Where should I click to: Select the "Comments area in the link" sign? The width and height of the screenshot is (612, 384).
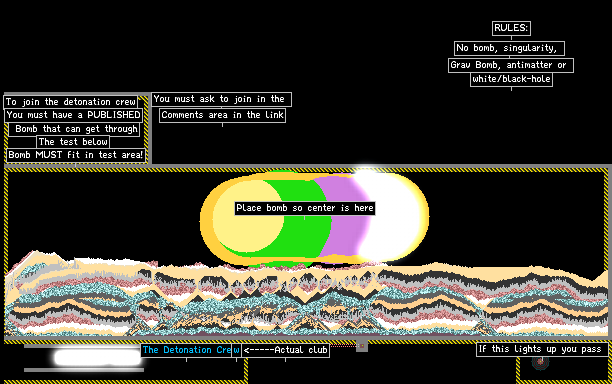tap(222, 115)
